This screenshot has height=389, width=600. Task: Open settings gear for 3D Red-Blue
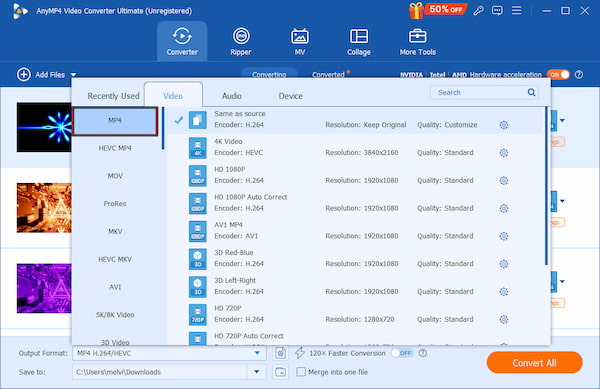(x=504, y=264)
